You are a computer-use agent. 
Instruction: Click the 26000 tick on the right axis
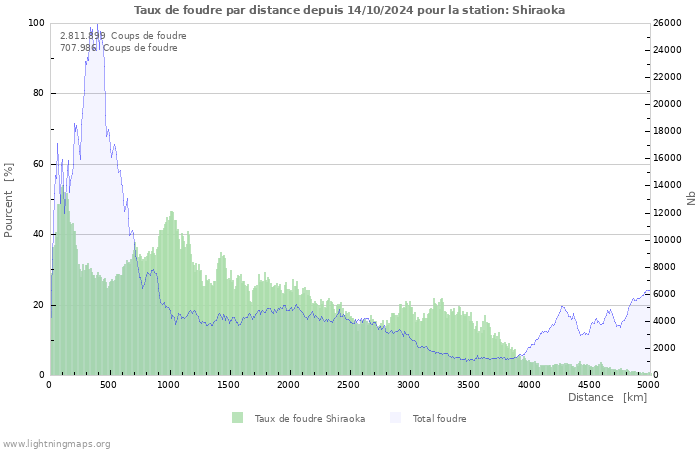click(x=669, y=23)
